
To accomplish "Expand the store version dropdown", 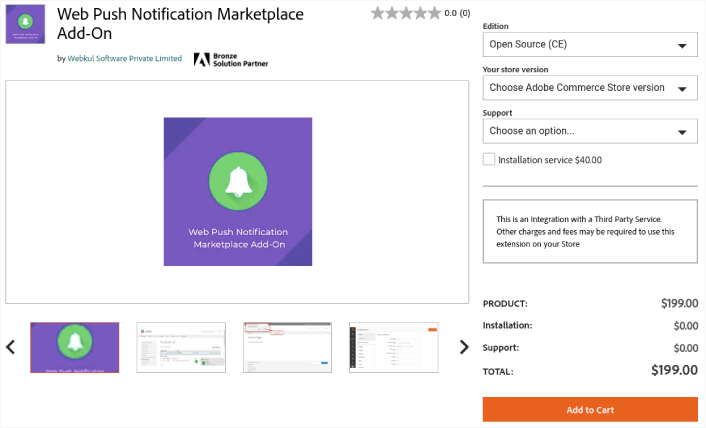I will click(x=589, y=88).
